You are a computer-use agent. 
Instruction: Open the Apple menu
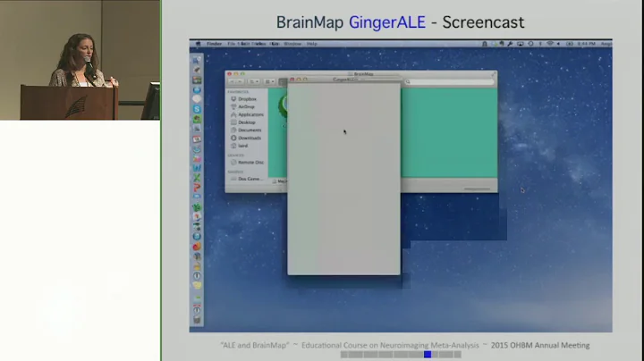(x=198, y=44)
